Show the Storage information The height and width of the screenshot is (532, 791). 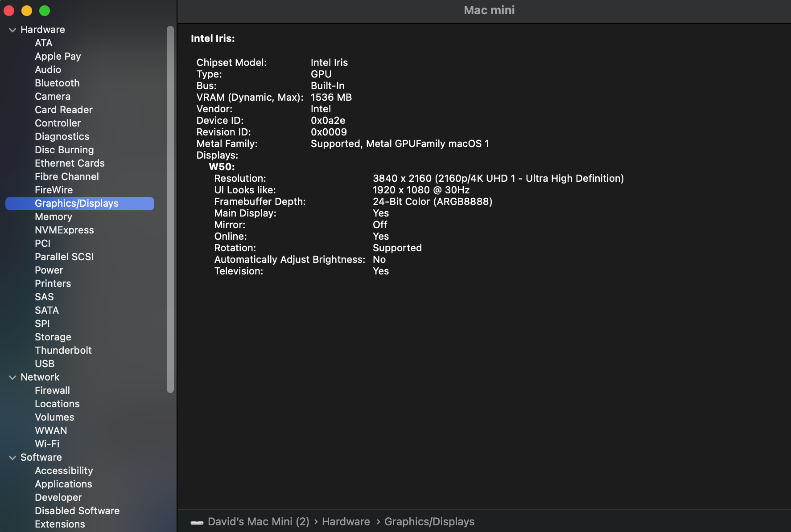coord(53,337)
